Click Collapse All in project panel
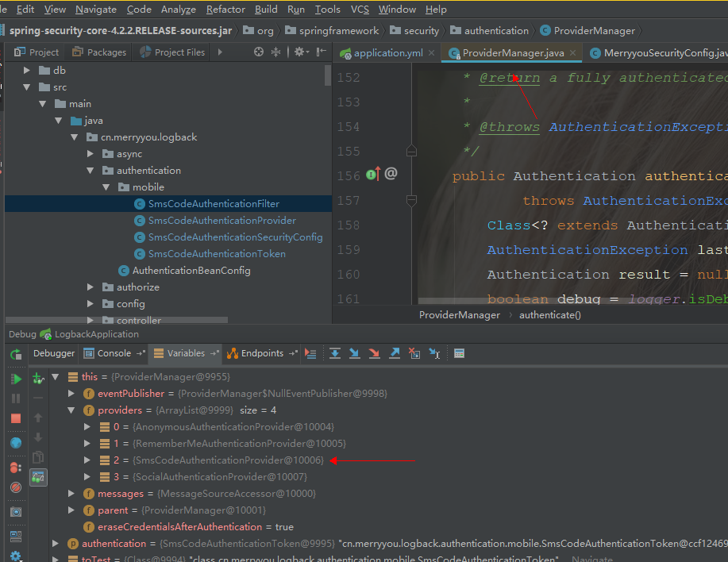Viewport: 728px width, 562px height. 275,52
